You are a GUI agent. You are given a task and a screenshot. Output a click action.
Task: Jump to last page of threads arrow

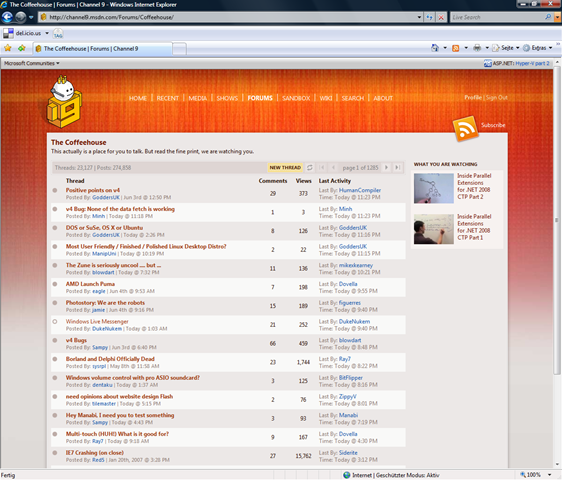pos(397,167)
